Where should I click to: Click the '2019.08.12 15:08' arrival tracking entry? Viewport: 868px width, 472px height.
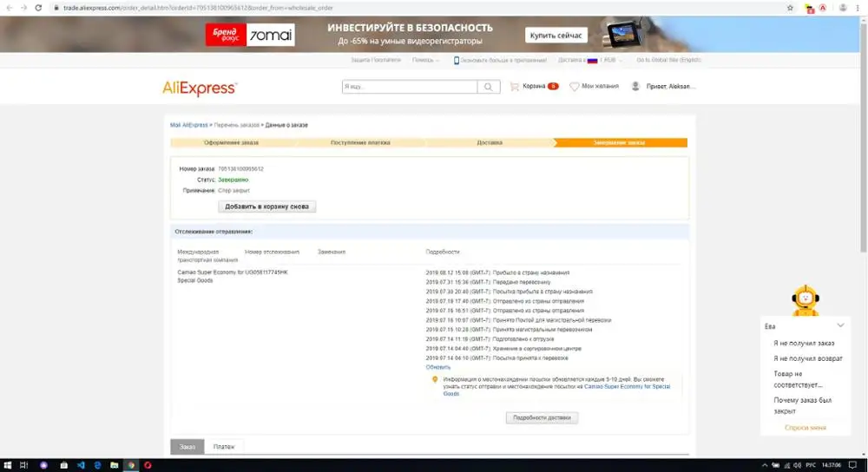coord(497,272)
